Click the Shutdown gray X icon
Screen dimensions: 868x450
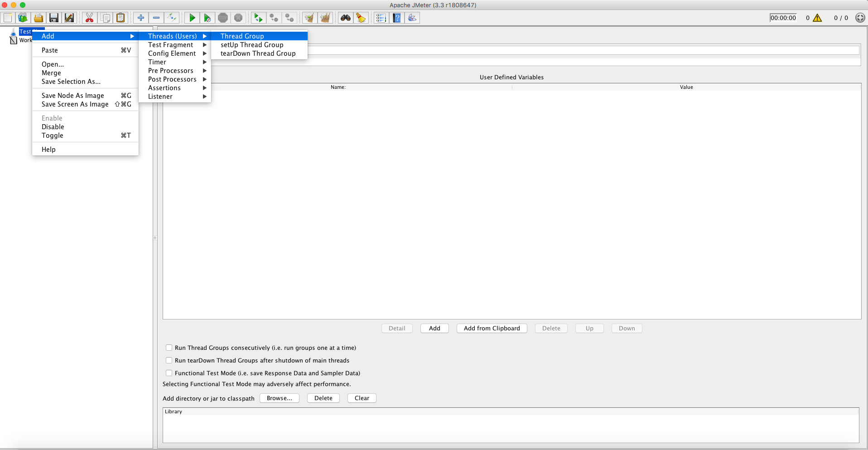coord(238,18)
